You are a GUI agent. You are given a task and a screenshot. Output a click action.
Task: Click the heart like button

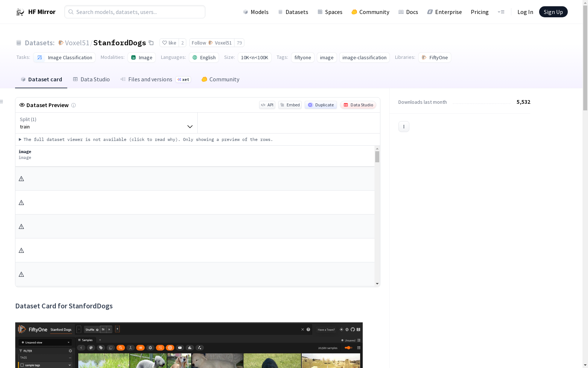coord(169,43)
